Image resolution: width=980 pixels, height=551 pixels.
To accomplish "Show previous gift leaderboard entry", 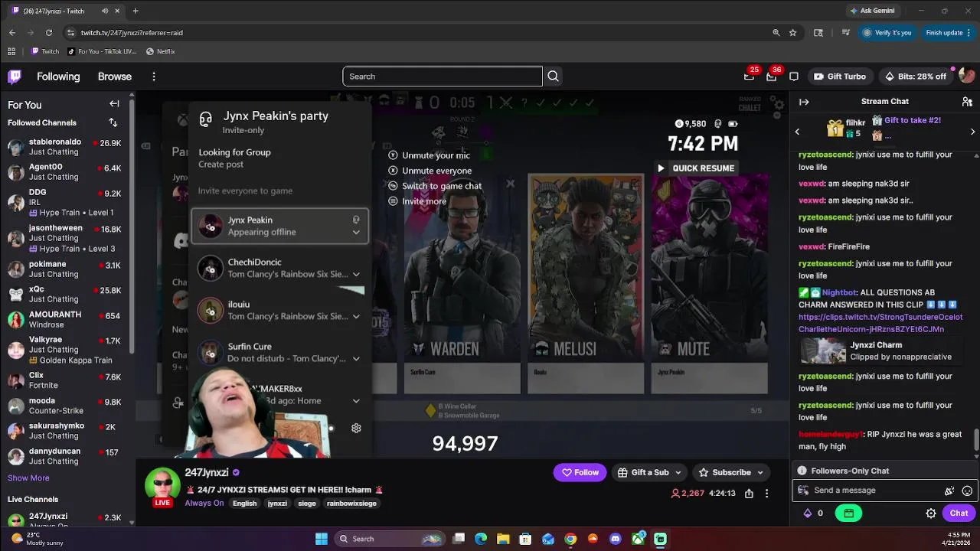I will pyautogui.click(x=797, y=132).
